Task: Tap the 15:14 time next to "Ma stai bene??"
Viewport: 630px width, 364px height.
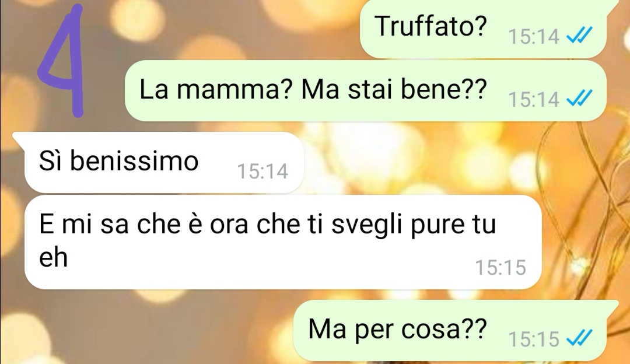Action: click(x=534, y=99)
